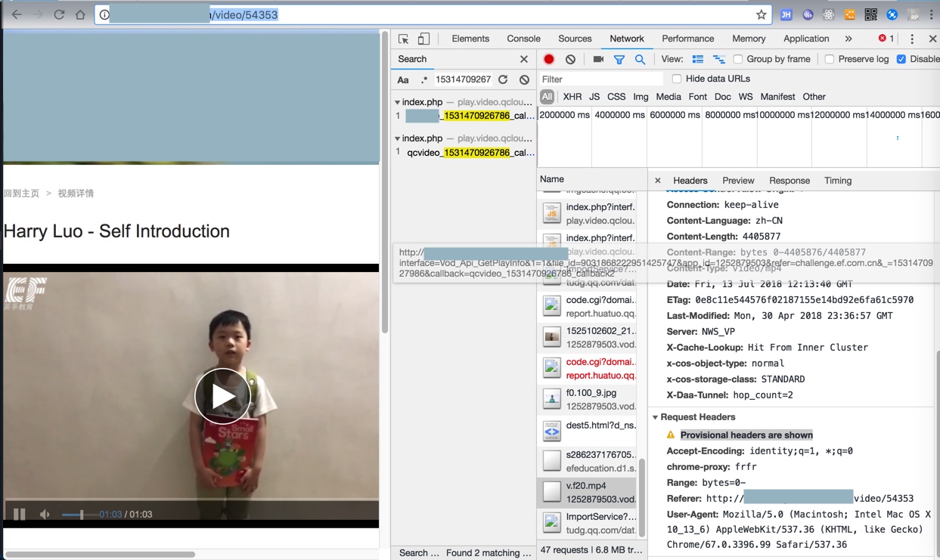The image size is (940, 560).
Task: Open request Timing tab
Action: 838,181
